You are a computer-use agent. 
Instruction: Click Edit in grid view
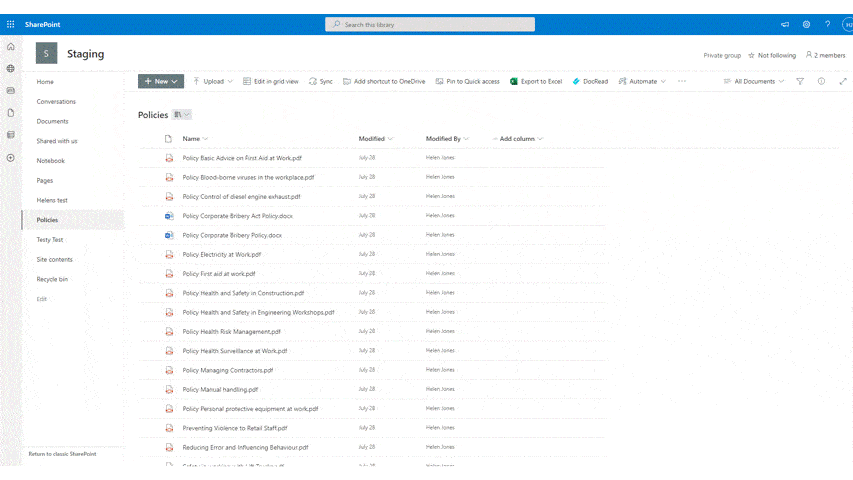(x=271, y=82)
